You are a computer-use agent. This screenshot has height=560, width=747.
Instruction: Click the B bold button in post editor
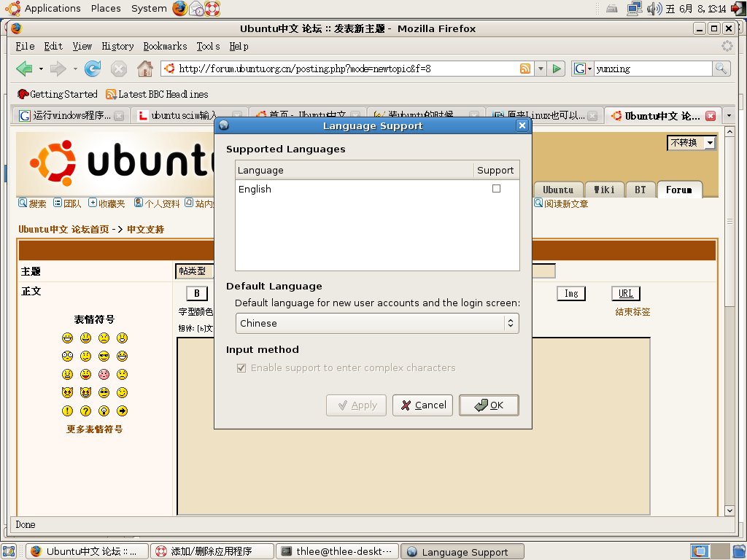tap(197, 293)
